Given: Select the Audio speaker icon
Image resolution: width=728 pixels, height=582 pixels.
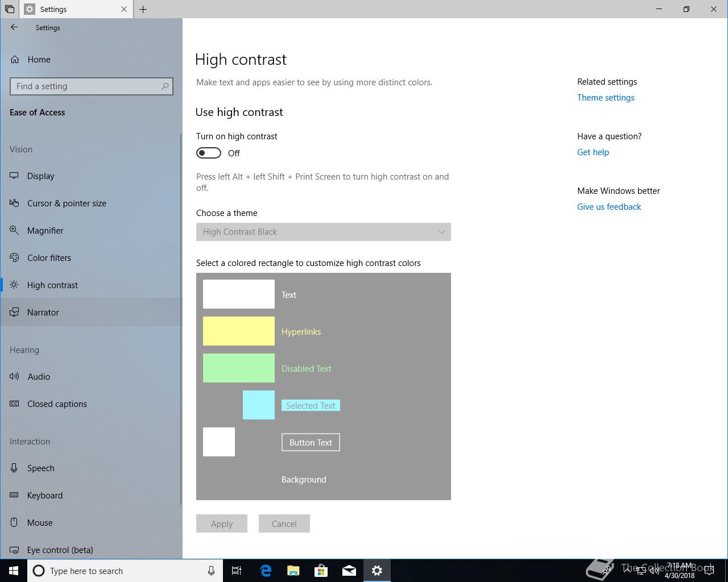Looking at the screenshot, I should click(x=14, y=376).
